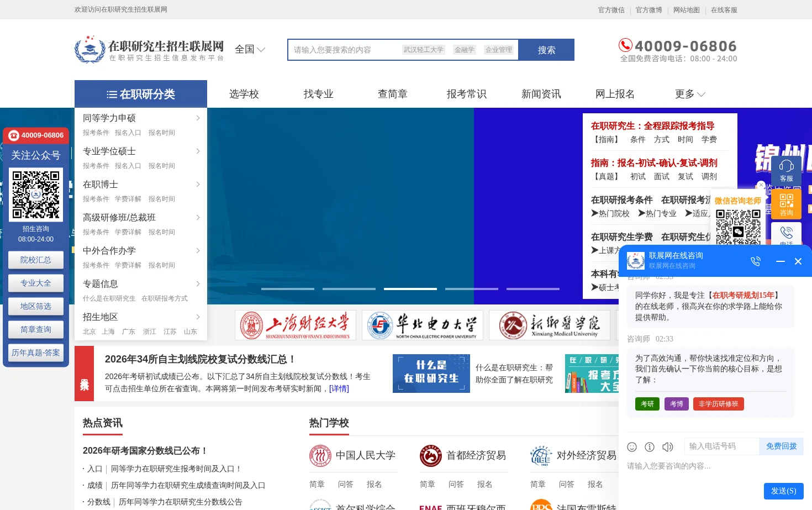Open the 专业大全 sidebar button
Viewport: 812px width, 510px height.
tap(36, 283)
